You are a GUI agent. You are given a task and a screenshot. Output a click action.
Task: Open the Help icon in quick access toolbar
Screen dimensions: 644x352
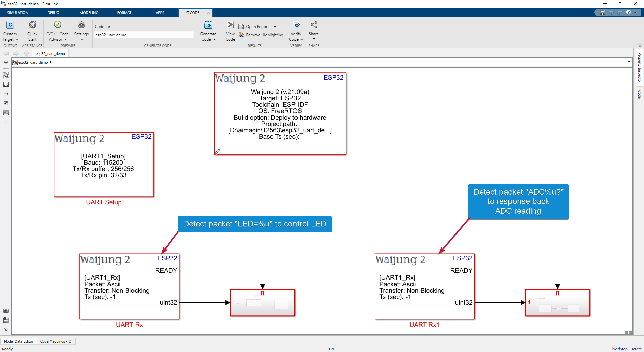click(x=629, y=12)
